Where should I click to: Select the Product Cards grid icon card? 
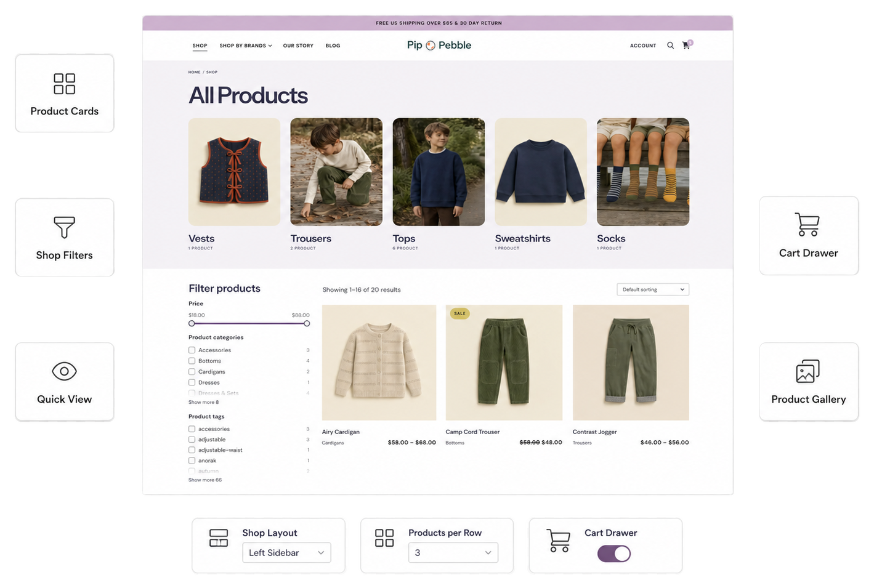click(x=65, y=93)
